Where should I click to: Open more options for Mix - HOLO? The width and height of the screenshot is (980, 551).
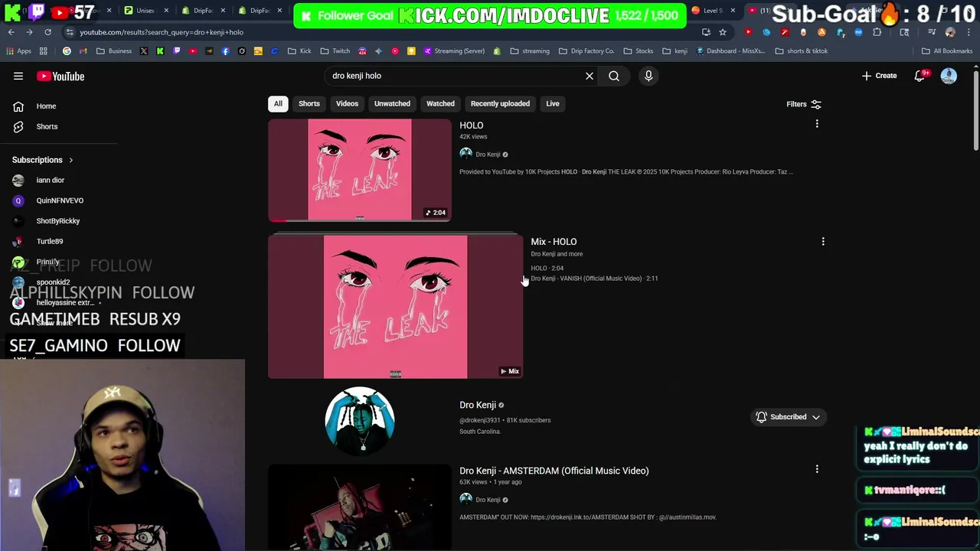coord(823,242)
